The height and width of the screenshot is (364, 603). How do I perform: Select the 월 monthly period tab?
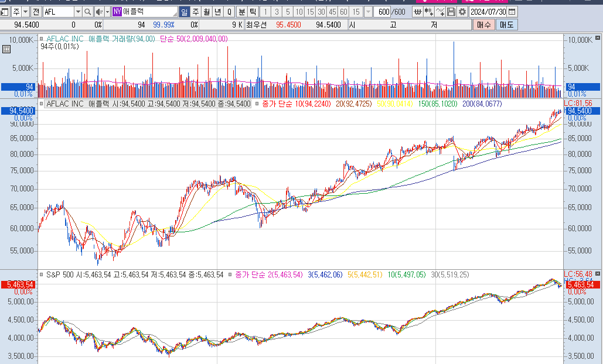(207, 12)
